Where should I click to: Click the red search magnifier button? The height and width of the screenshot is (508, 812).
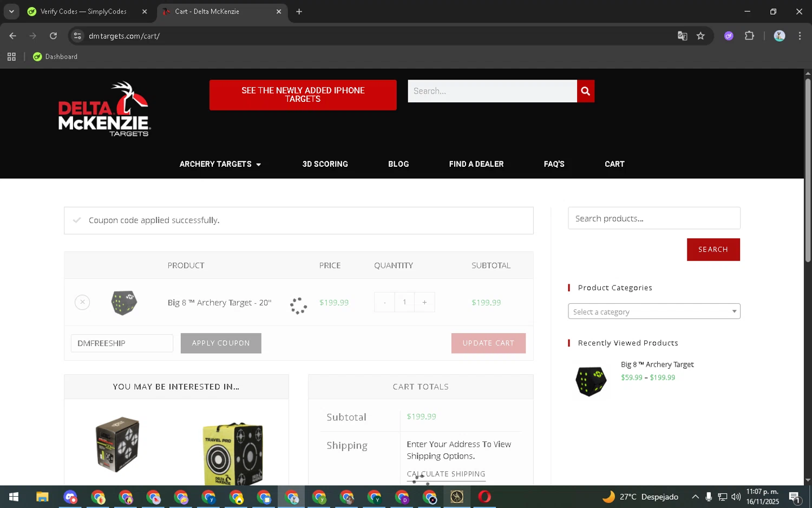click(x=585, y=91)
